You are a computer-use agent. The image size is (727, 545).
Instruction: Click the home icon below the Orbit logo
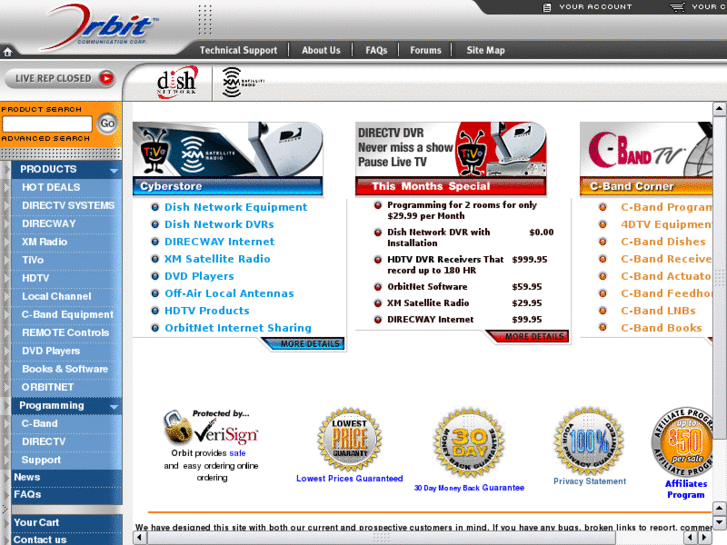[x=7, y=52]
